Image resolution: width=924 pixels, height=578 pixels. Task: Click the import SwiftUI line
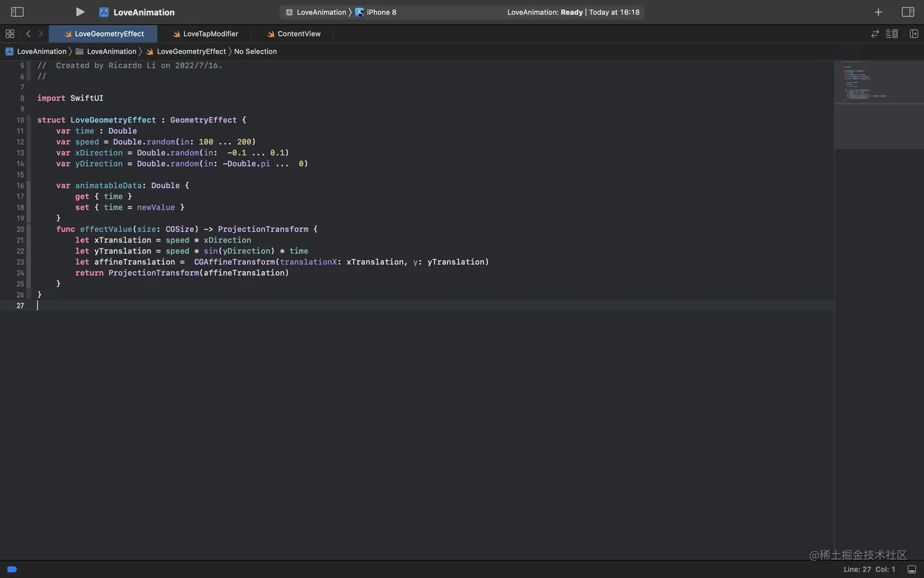[70, 98]
